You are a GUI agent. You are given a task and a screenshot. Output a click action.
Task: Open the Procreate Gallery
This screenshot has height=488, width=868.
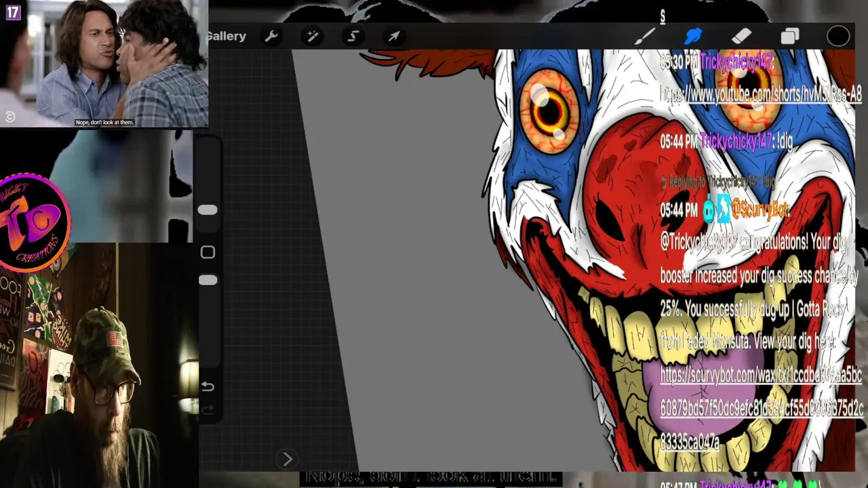pos(227,36)
